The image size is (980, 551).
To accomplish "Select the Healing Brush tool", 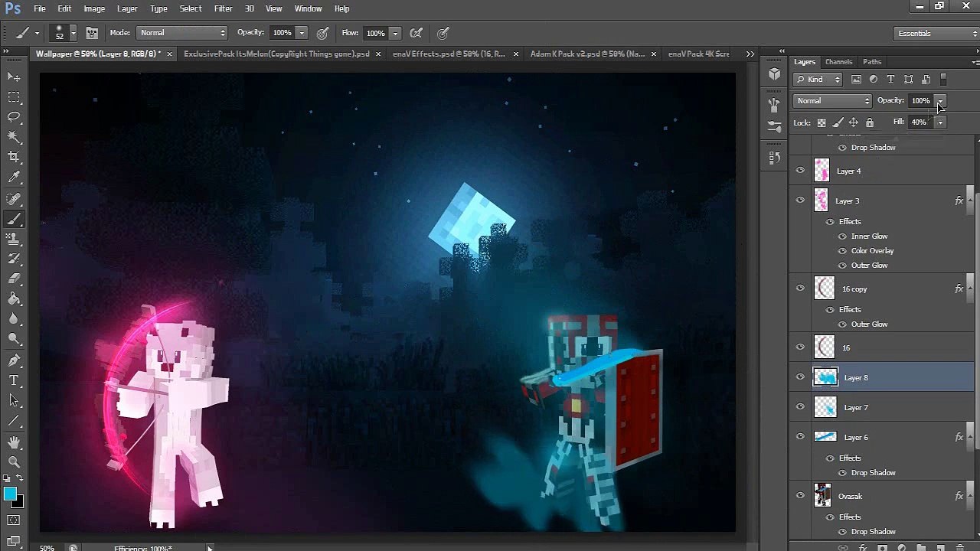I will click(x=14, y=199).
